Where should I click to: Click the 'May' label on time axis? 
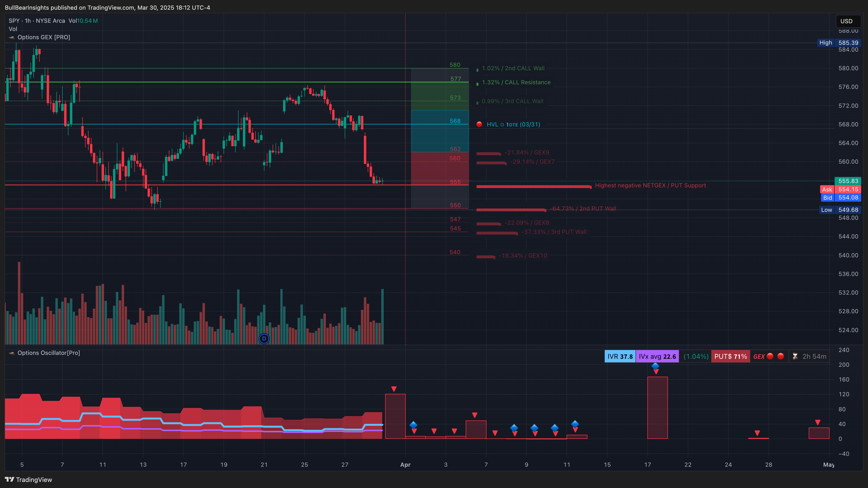tap(828, 465)
